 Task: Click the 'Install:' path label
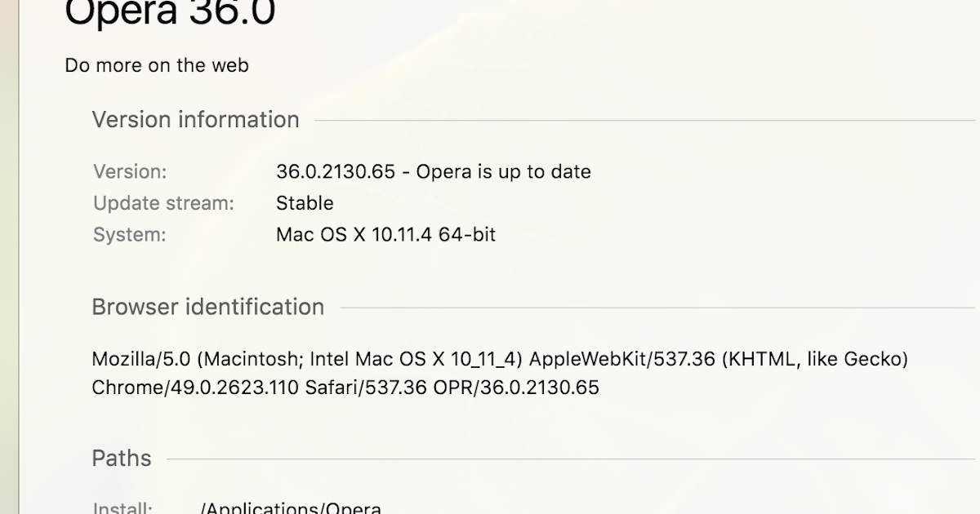tap(122, 507)
